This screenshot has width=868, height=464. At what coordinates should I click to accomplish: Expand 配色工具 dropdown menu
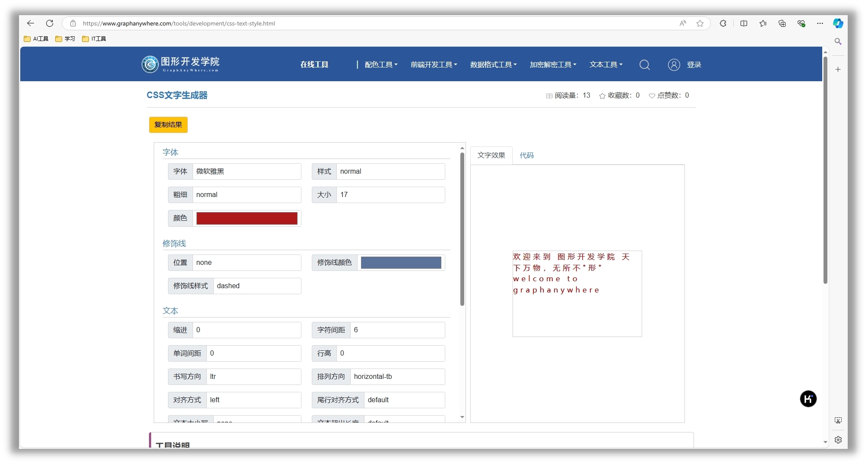[x=381, y=65]
